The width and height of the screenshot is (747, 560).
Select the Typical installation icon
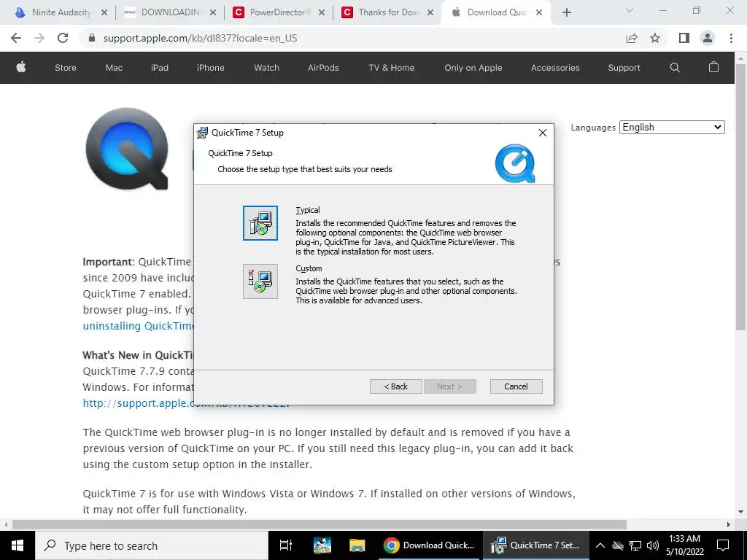pos(260,223)
